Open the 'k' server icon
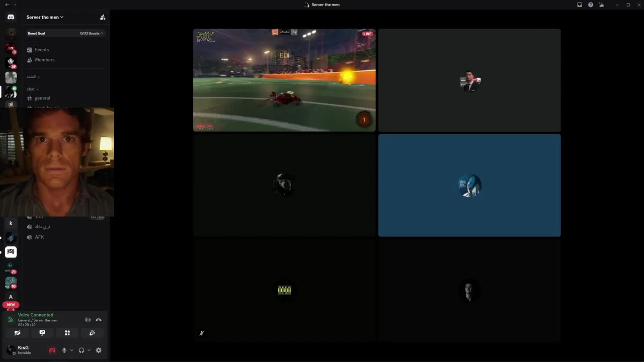 tap(11, 223)
